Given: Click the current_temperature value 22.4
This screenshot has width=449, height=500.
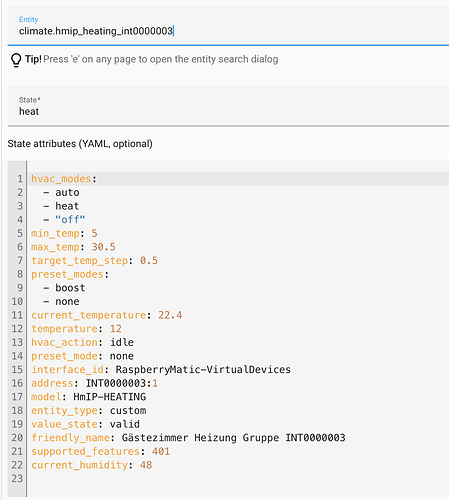Looking at the screenshot, I should click(170, 315).
